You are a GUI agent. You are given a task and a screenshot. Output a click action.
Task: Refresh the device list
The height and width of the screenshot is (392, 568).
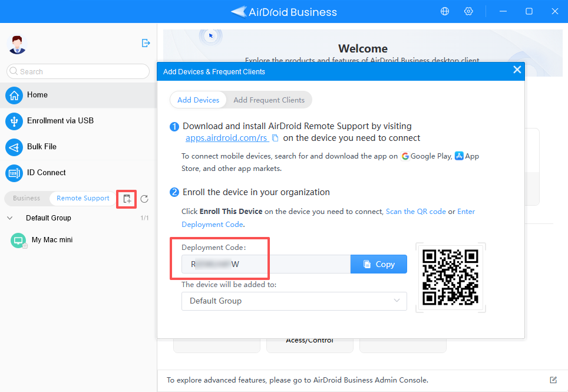click(x=144, y=199)
